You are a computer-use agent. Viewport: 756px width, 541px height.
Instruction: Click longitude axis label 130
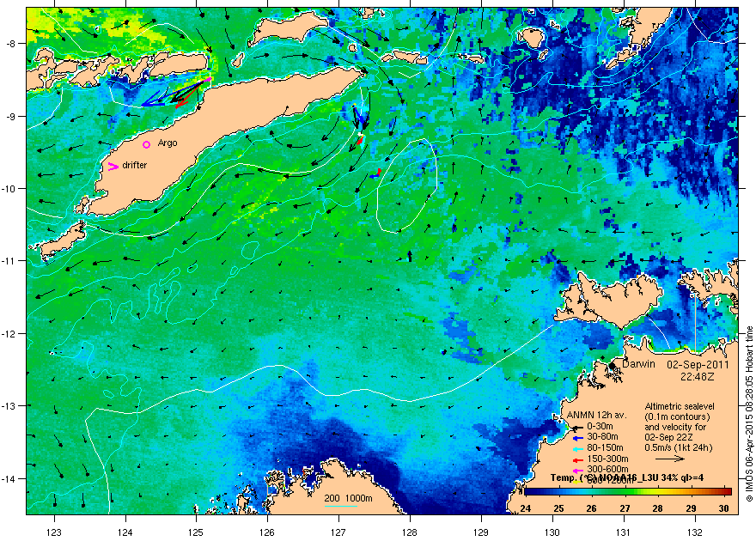(552, 532)
